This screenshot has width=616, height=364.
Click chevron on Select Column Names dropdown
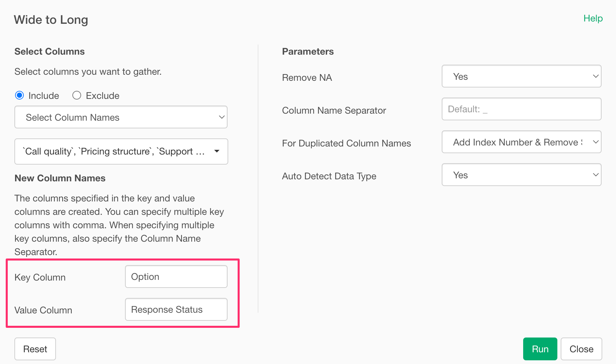click(221, 117)
